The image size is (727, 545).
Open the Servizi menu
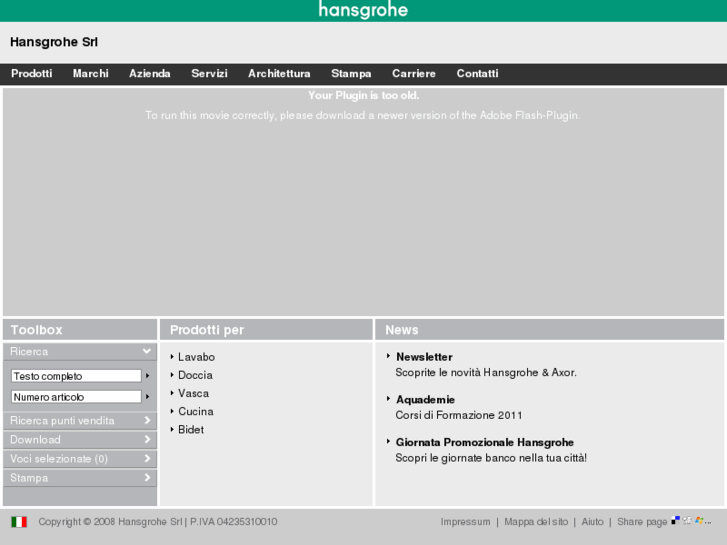(209, 73)
